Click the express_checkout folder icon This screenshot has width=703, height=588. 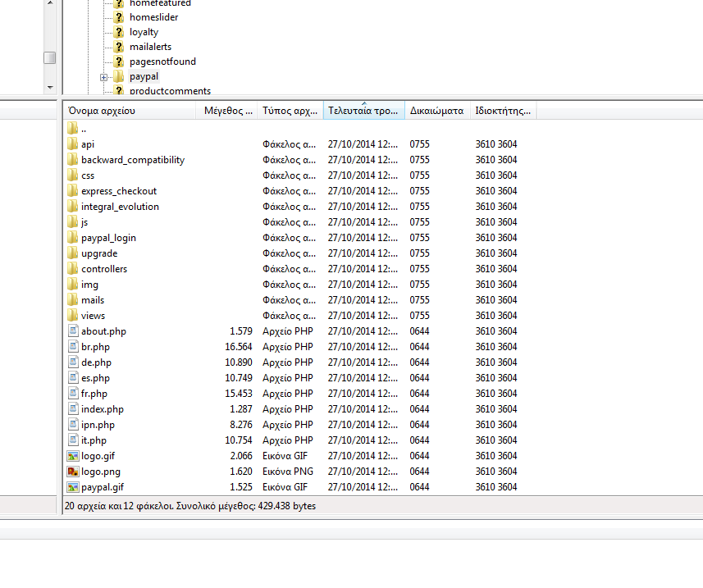pos(73,191)
